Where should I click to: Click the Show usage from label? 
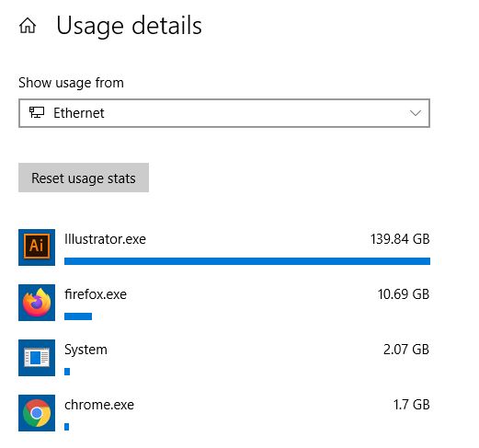(71, 83)
